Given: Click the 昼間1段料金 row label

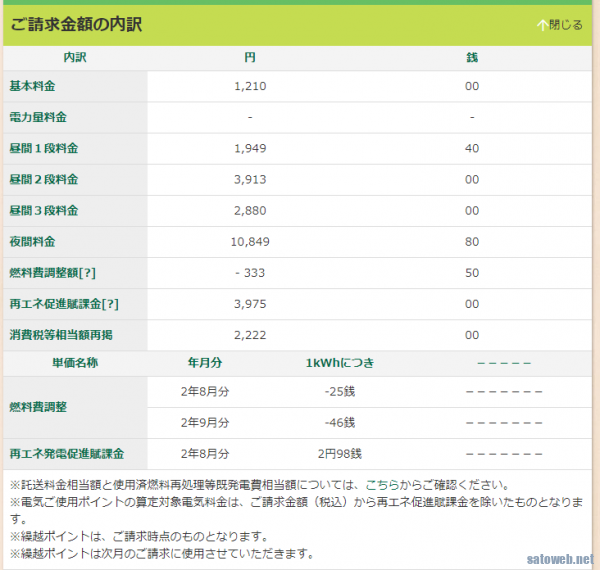Looking at the screenshot, I should point(43,149).
